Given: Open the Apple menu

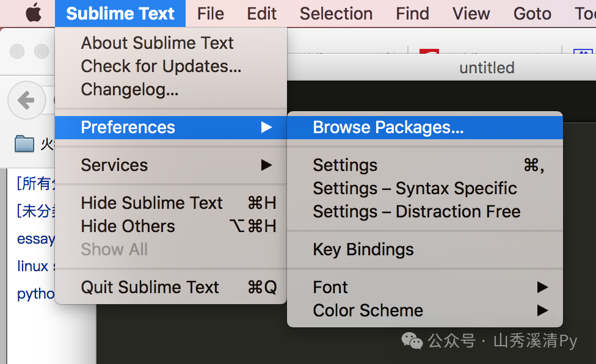Looking at the screenshot, I should [34, 13].
